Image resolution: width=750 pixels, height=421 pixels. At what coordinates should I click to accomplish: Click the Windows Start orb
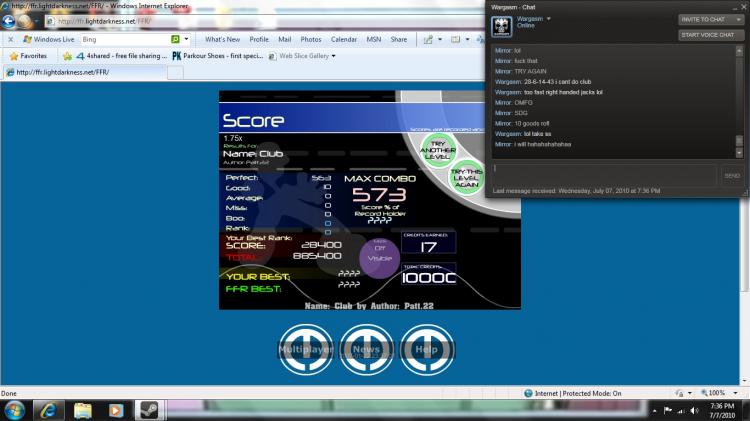pyautogui.click(x=15, y=410)
